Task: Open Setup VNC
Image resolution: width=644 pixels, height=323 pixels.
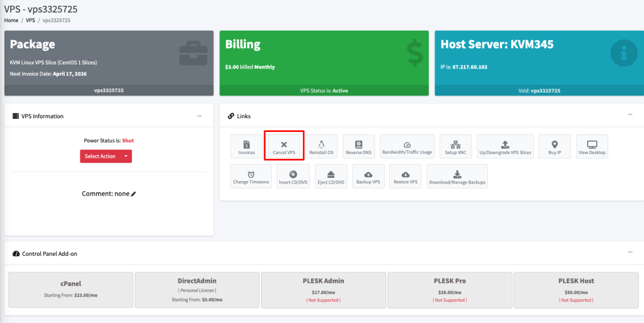Action: (x=455, y=146)
